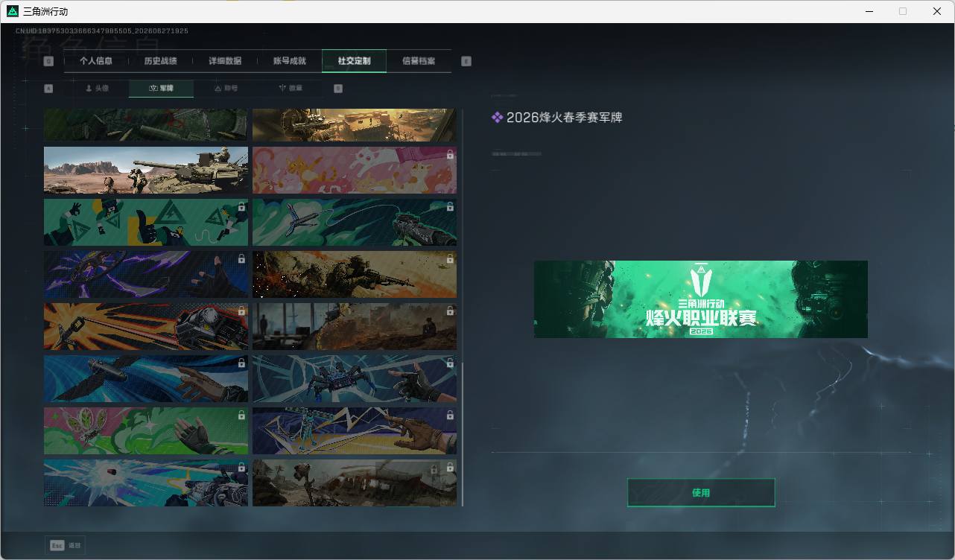Viewport: 955px width, 560px height.
Task: Select the green camo soldier dog tag
Action: (146, 125)
